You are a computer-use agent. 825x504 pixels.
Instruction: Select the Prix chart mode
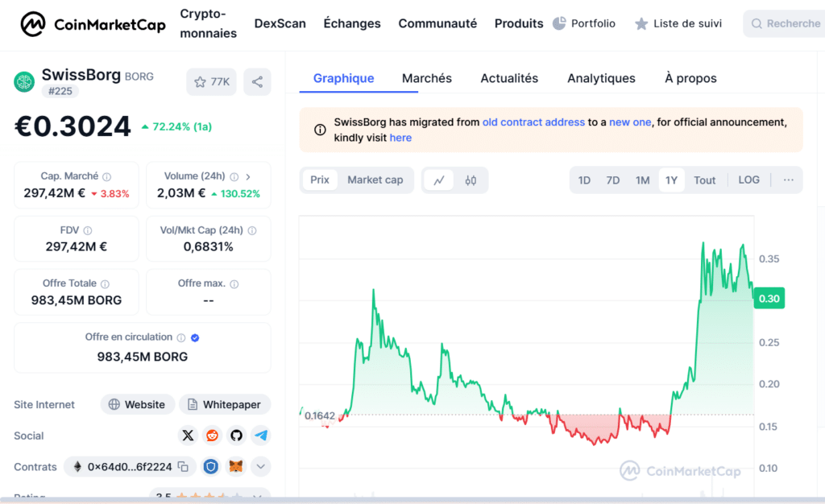pos(319,180)
